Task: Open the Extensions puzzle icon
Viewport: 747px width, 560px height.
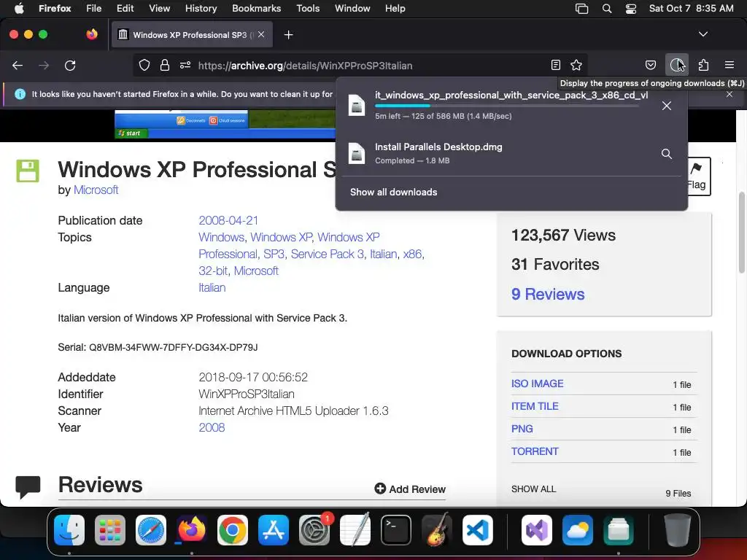Action: 704,65
